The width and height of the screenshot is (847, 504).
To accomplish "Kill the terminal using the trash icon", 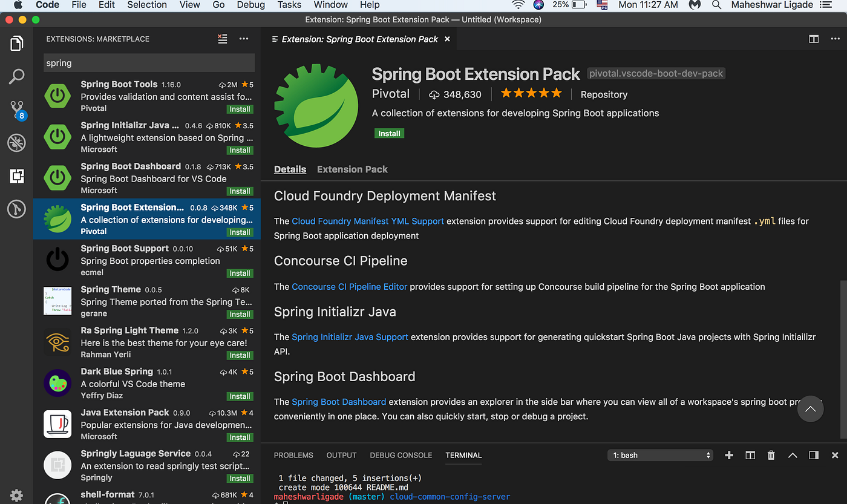I will click(771, 455).
